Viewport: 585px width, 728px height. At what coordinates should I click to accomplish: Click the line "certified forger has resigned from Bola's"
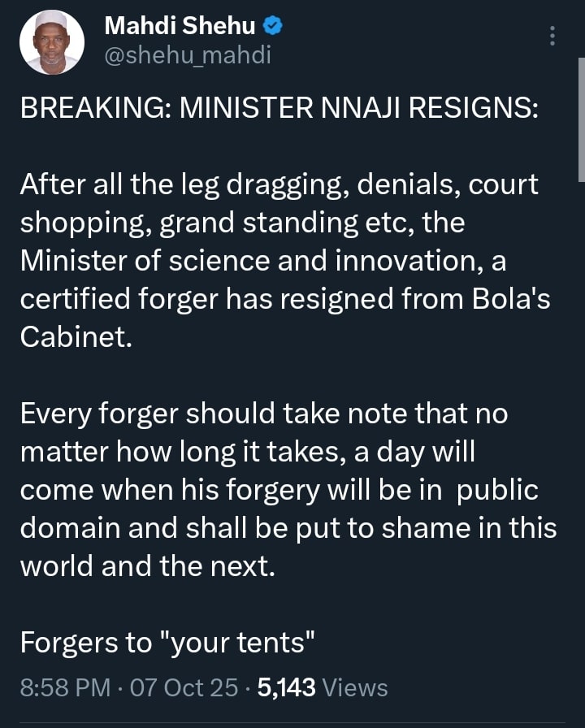click(x=284, y=298)
